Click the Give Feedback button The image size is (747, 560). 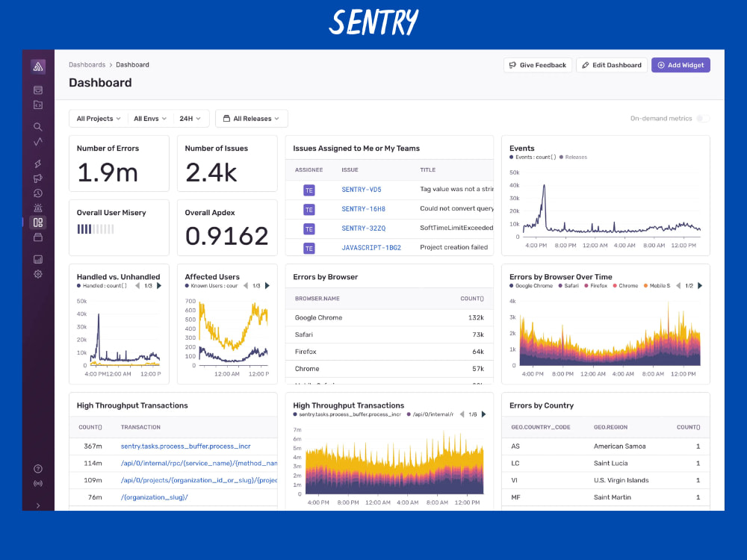coord(538,65)
